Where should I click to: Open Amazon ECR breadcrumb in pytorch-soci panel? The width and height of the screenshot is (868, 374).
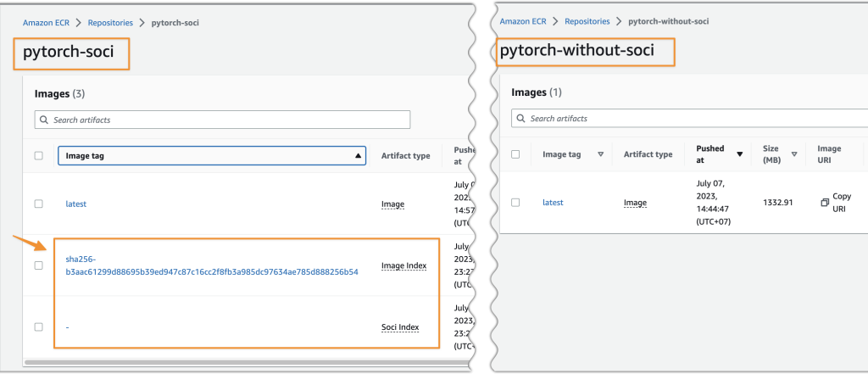click(x=46, y=23)
